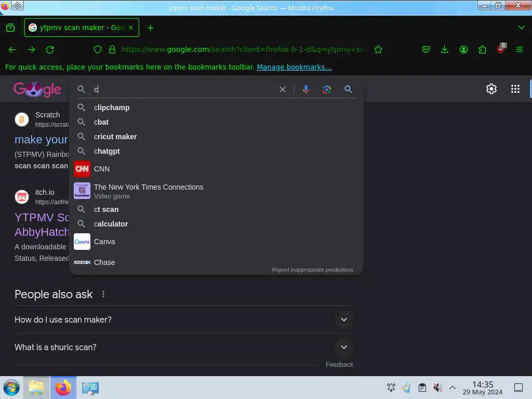Select the cricut maker suggestion
The height and width of the screenshot is (399, 532).
[216, 137]
